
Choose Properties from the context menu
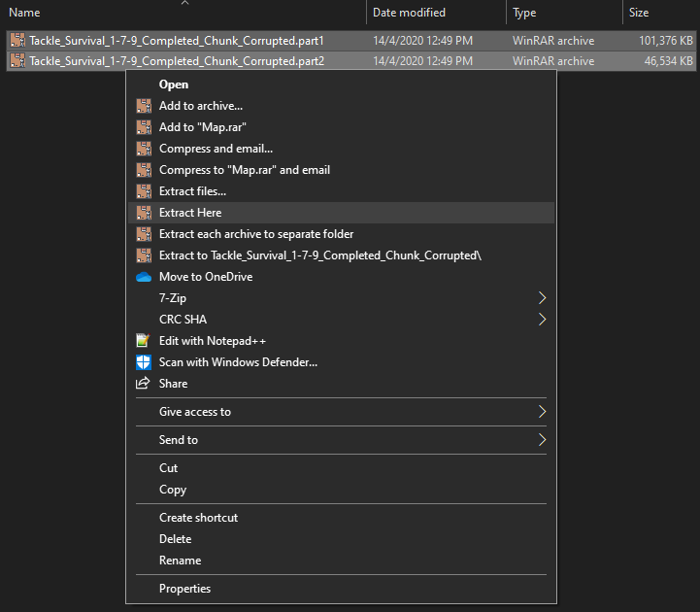point(184,589)
